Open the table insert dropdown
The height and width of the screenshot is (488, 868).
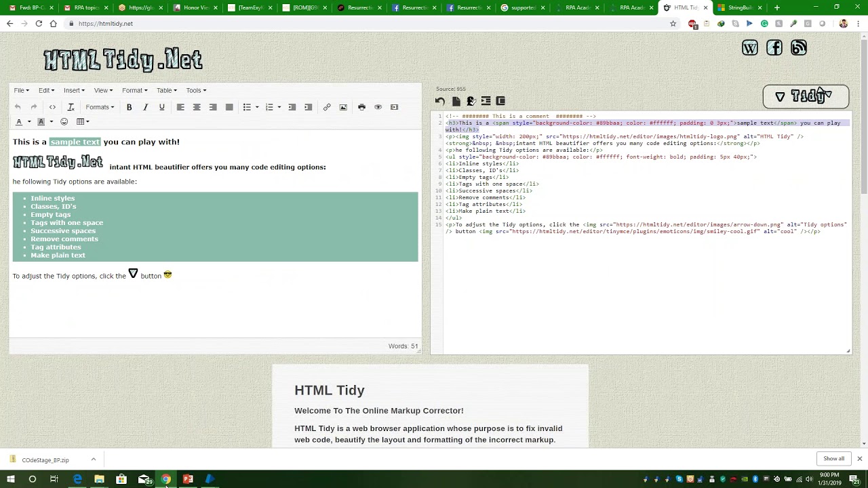click(x=82, y=121)
